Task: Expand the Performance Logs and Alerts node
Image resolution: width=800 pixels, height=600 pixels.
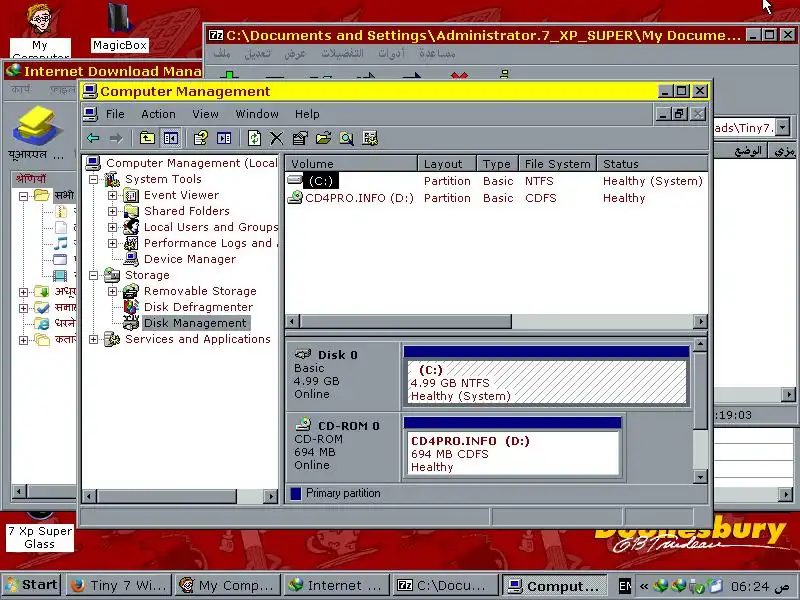Action: [x=112, y=243]
